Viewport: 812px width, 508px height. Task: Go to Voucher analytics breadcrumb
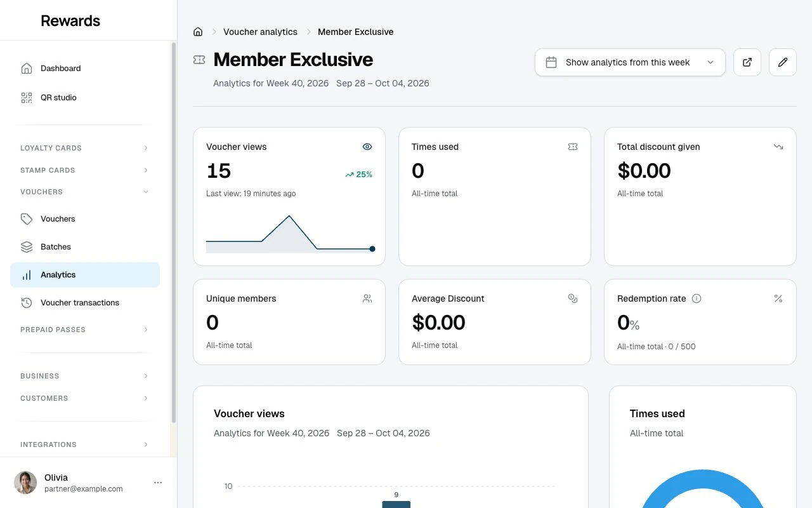click(260, 32)
